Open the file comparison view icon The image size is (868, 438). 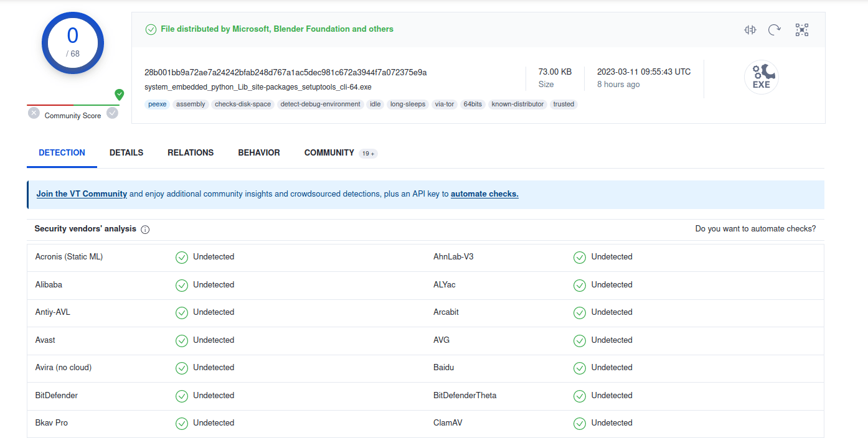tap(750, 29)
